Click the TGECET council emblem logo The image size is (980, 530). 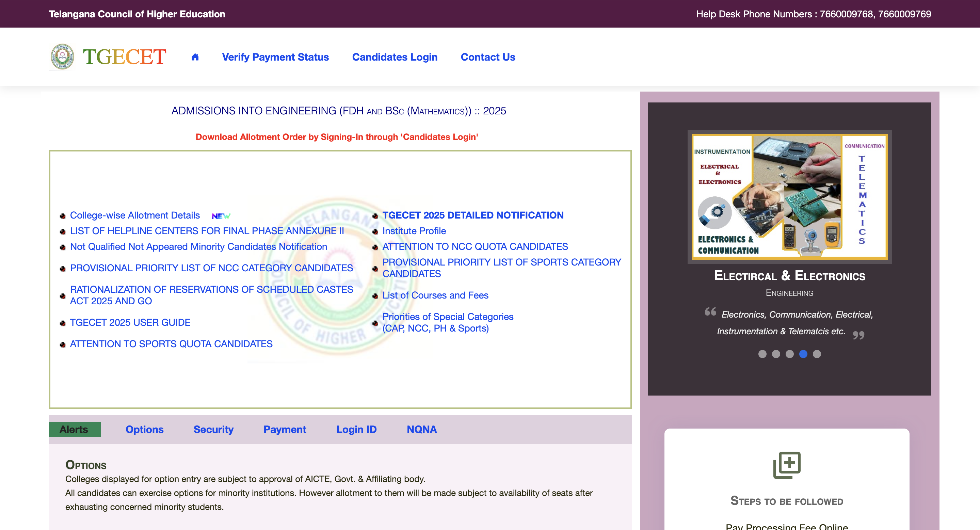[x=62, y=57]
